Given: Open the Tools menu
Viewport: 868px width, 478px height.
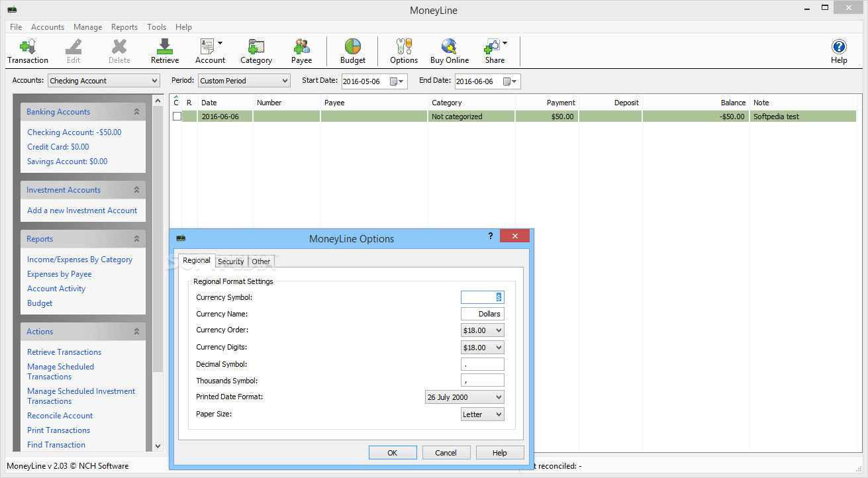Looking at the screenshot, I should pyautogui.click(x=156, y=27).
